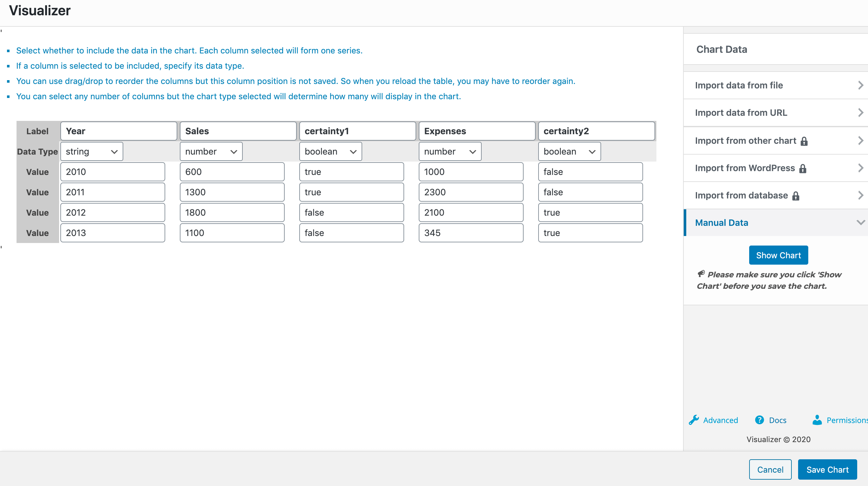Click the question mark Docs icon

759,420
